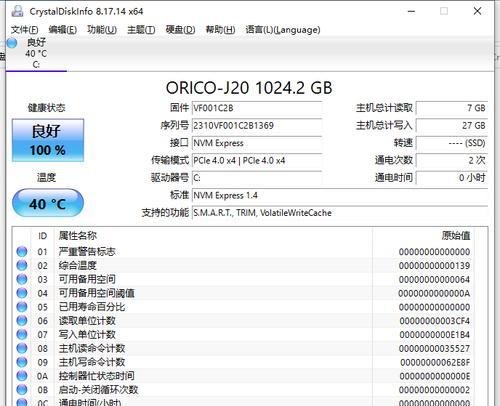Viewport: 500px width, 406px height.
Task: Click the power-on hours value 0 小时
Action: 452,178
